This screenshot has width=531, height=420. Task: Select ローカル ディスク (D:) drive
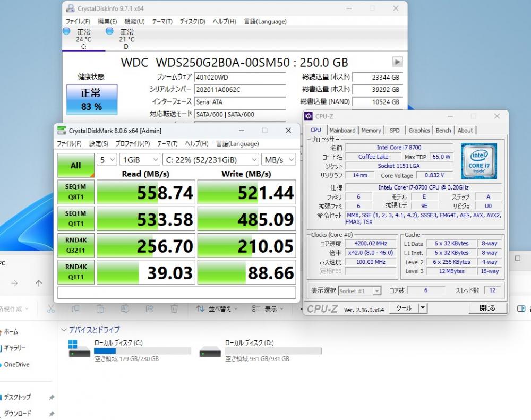click(x=261, y=350)
